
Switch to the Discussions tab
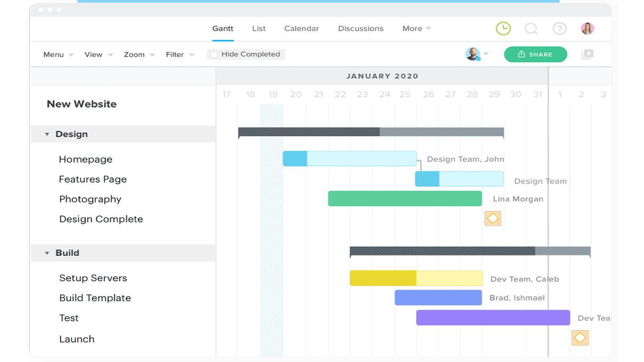coord(360,29)
